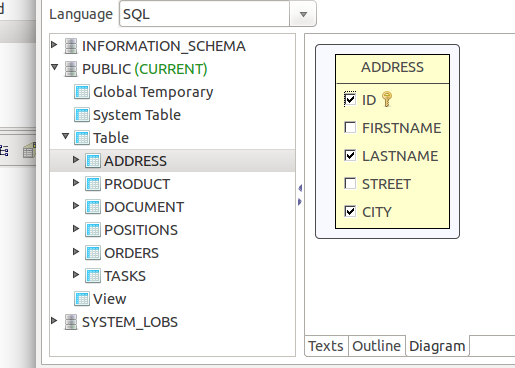
Task: Click the SQL language combo field
Action: [x=204, y=14]
